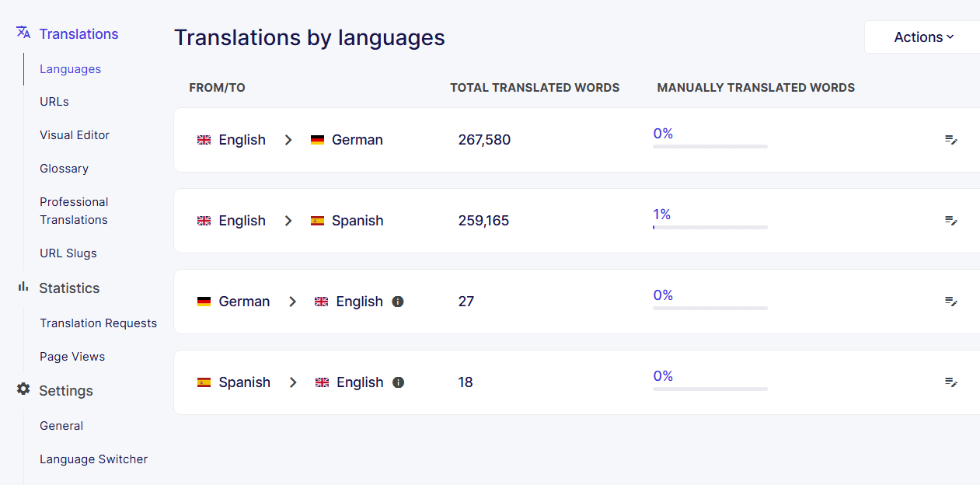Go to URLs in the sidebar
Viewport: 980px width, 485px height.
54,102
